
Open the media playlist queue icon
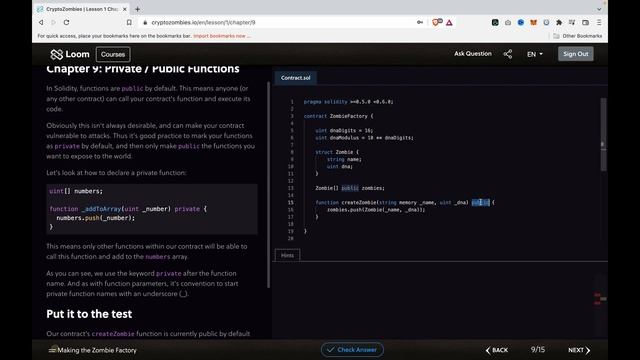(x=572, y=22)
